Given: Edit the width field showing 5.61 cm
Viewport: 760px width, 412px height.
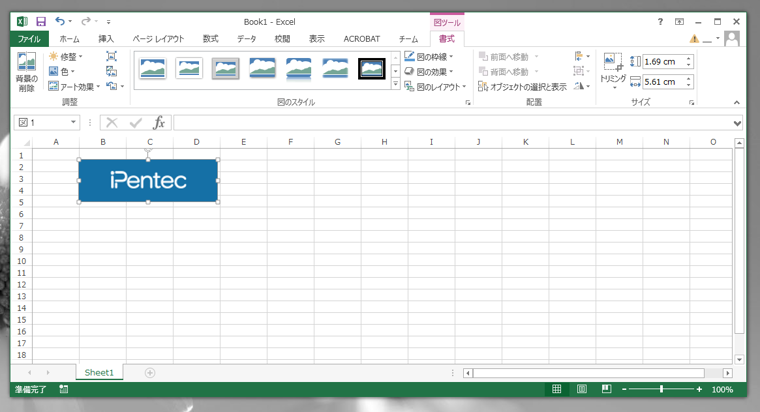Looking at the screenshot, I should [663, 82].
